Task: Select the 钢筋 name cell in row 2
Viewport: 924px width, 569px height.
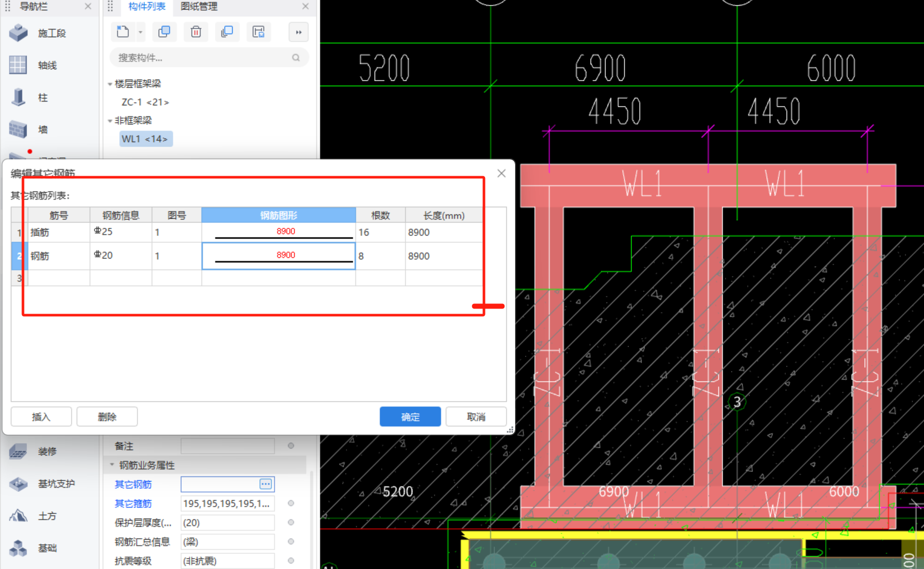Action: click(59, 256)
